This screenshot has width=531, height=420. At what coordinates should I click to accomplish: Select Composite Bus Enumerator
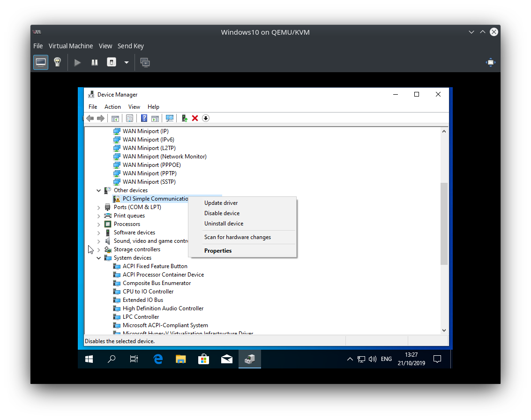point(157,283)
